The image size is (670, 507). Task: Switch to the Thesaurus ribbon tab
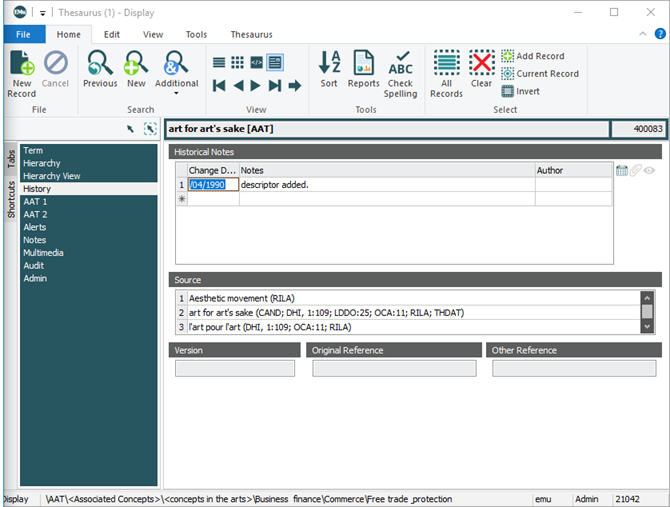click(x=251, y=34)
